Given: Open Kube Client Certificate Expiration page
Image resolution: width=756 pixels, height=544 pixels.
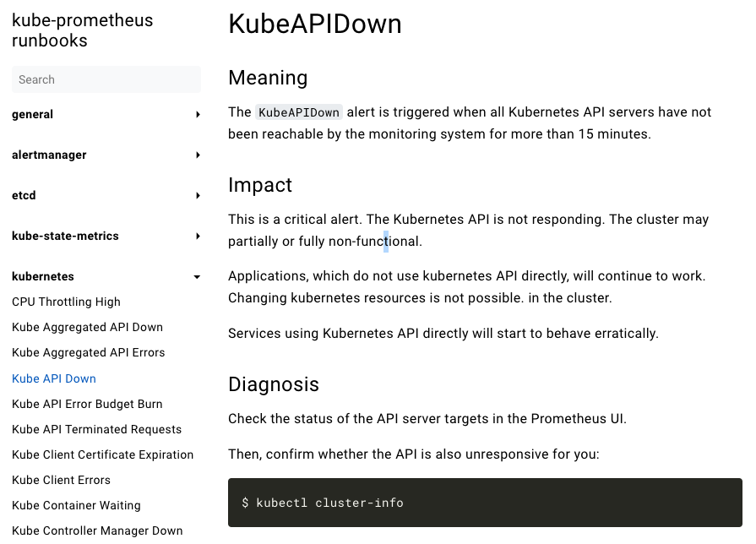Looking at the screenshot, I should pyautogui.click(x=103, y=455).
